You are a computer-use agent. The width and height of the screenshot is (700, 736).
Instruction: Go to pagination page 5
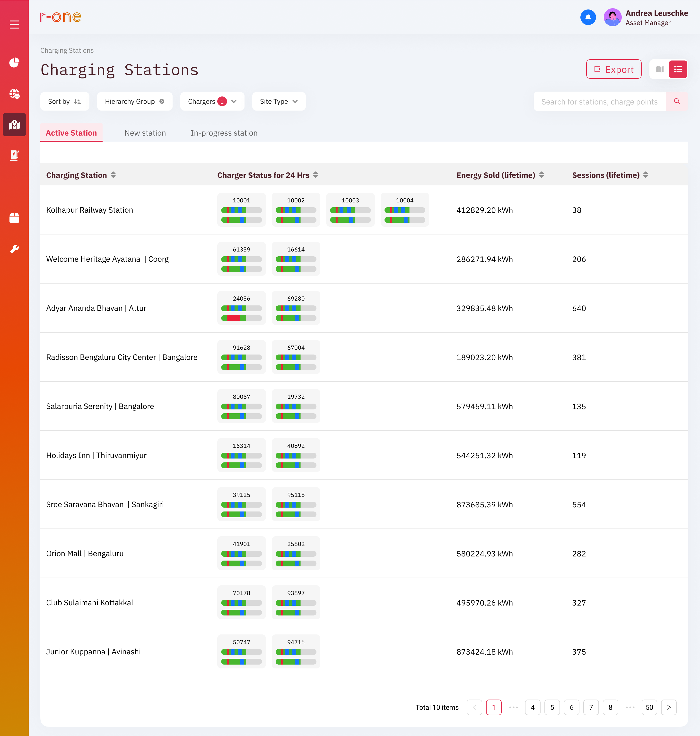pos(552,707)
